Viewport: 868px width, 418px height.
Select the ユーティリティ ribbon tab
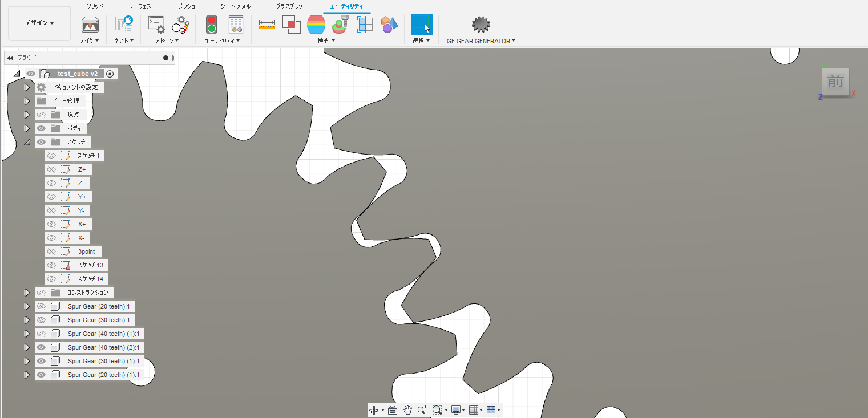[x=347, y=6]
